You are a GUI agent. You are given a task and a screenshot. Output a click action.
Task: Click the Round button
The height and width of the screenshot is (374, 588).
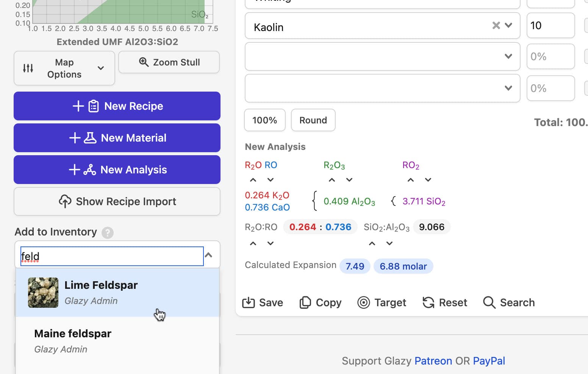pyautogui.click(x=313, y=120)
